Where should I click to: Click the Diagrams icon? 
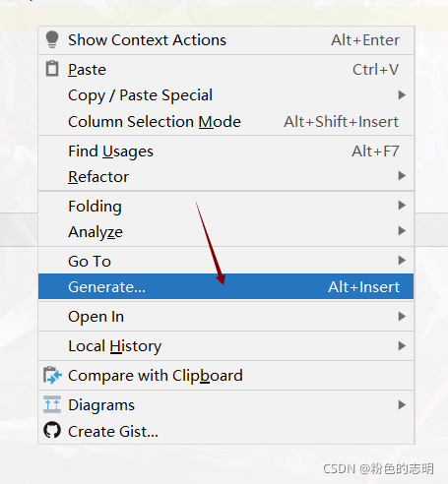pyautogui.click(x=52, y=404)
